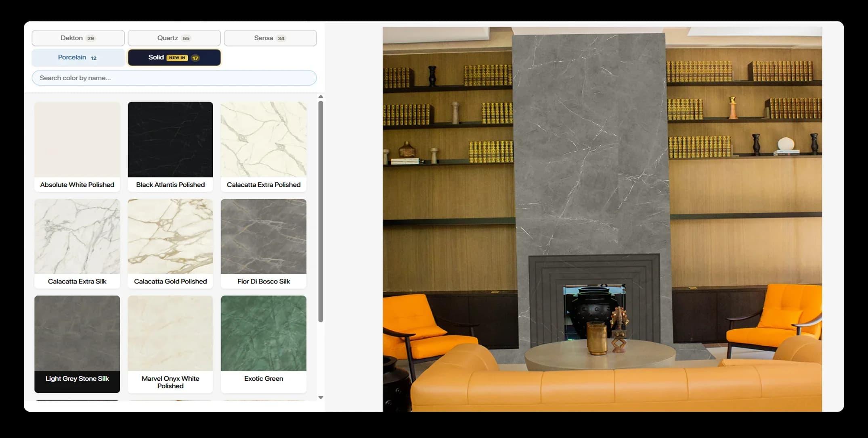Apply the Fior Di Bosco Silk swatch
Image resolution: width=868 pixels, height=438 pixels.
(x=264, y=244)
